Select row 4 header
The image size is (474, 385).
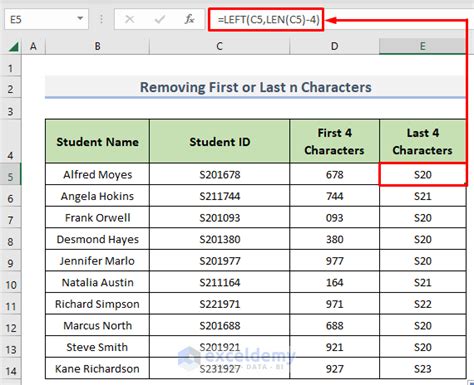pyautogui.click(x=11, y=142)
